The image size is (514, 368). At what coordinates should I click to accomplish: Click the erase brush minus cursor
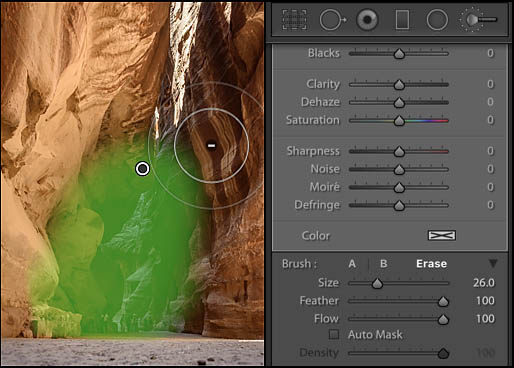211,145
